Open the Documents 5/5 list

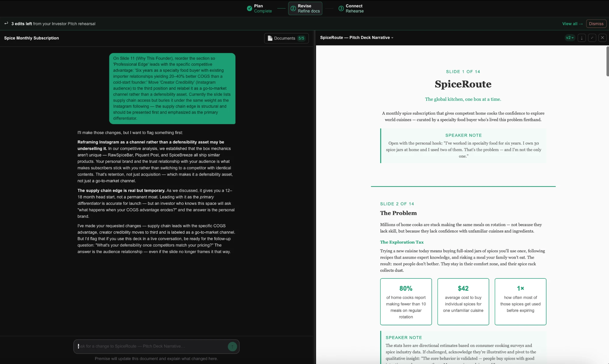coord(286,38)
